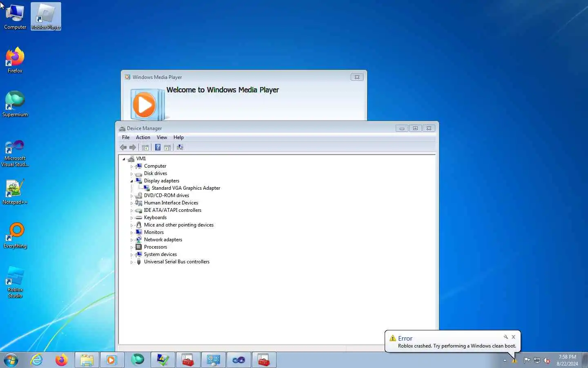Click the Visual Studio infinity taskbar icon
588x368 pixels.
coord(239,360)
